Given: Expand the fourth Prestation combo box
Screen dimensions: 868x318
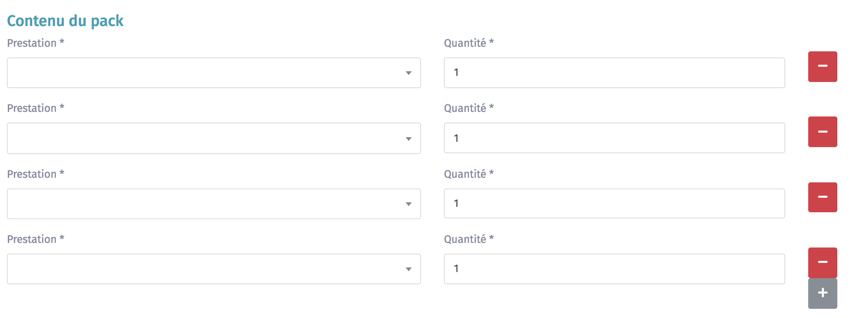Looking at the screenshot, I should (x=214, y=269).
